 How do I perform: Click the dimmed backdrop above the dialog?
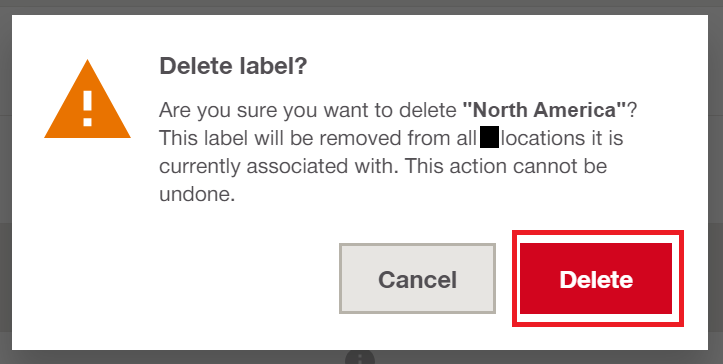pyautogui.click(x=362, y=7)
